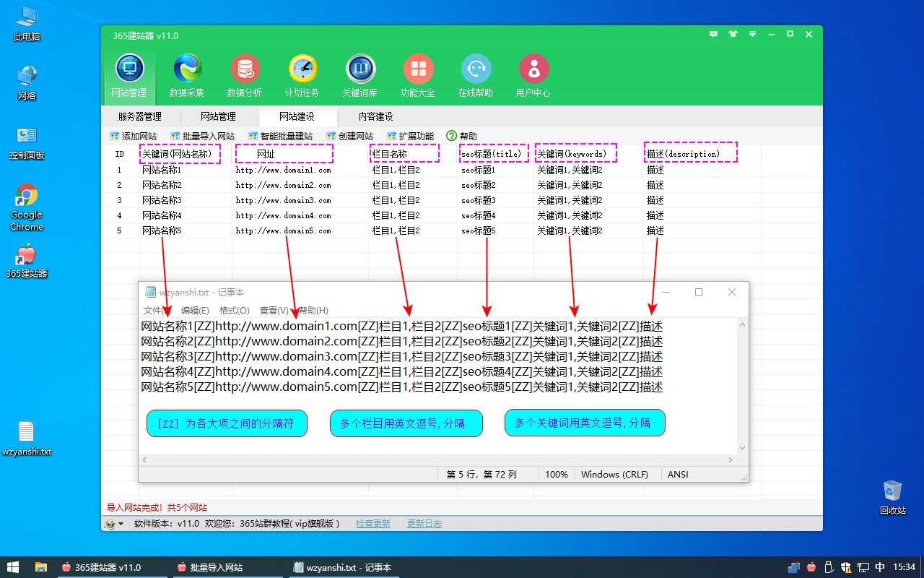Click the green 帮助 help icon

[x=452, y=136]
